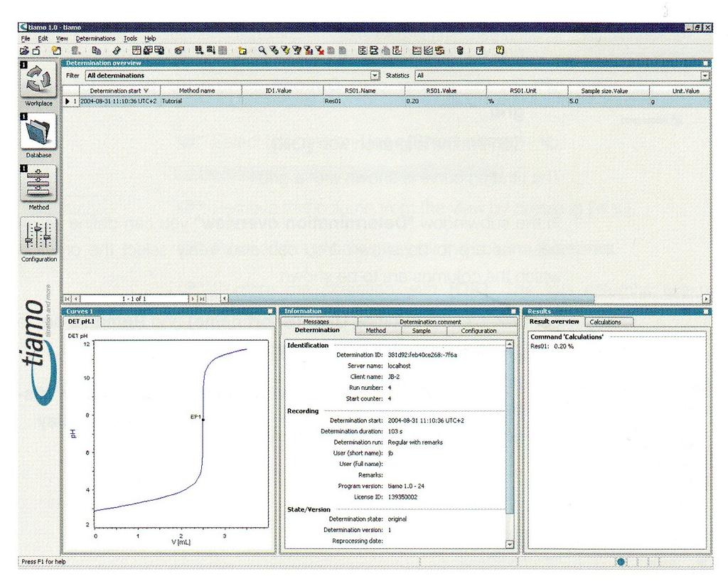Image resolution: width=728 pixels, height=584 pixels.
Task: Switch to the Method tab in Information
Action: pyautogui.click(x=375, y=331)
